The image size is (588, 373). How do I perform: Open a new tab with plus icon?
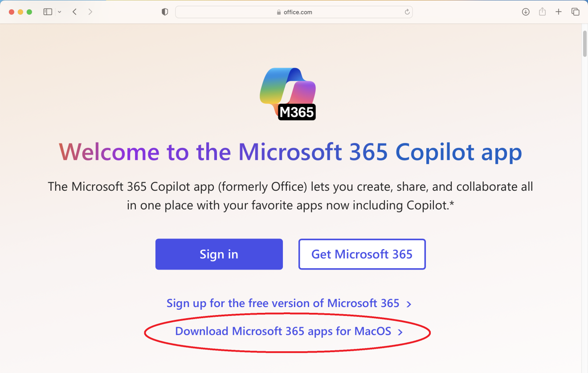click(559, 12)
